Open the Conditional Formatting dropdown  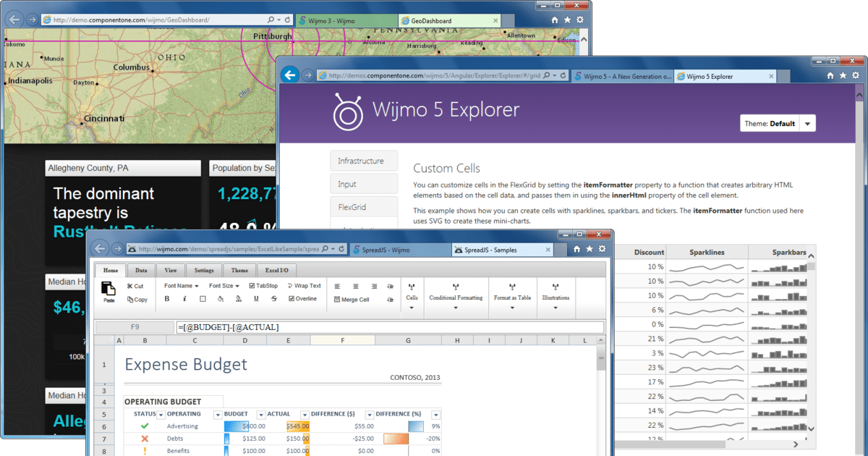point(456,307)
